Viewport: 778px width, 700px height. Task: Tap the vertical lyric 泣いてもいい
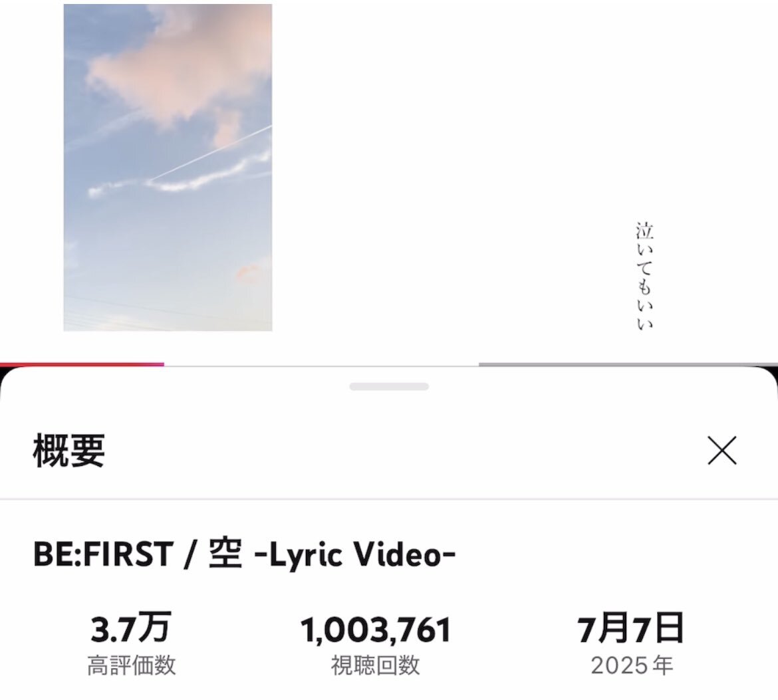[644, 277]
